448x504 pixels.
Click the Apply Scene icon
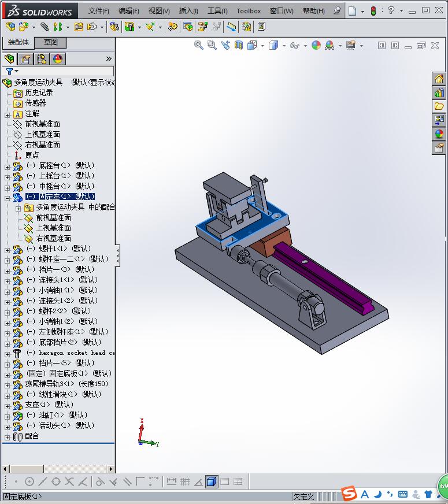point(329,45)
